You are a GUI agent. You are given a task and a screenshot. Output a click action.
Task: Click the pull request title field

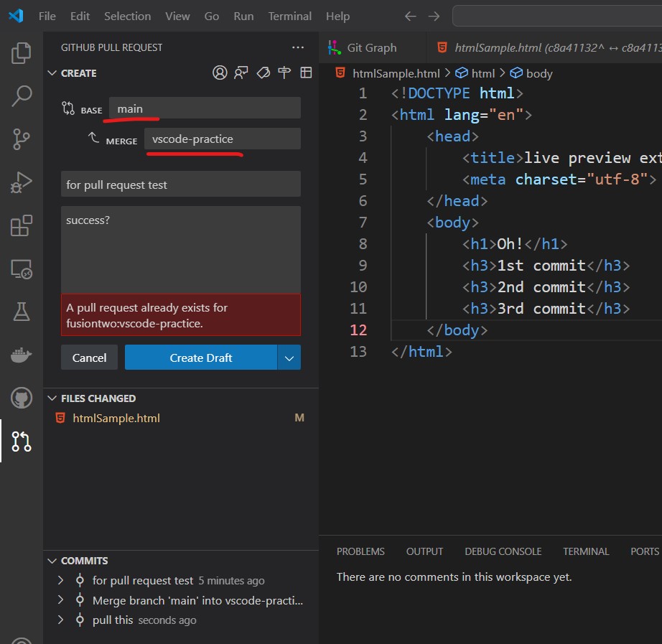point(181,185)
